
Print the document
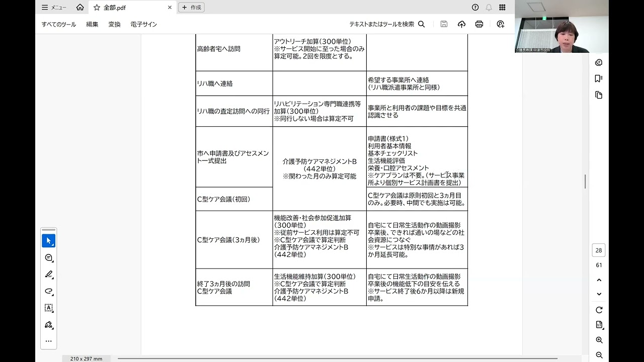pos(479,24)
